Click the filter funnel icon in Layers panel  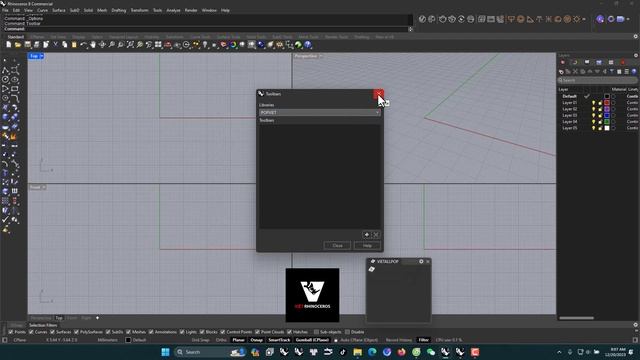coord(611,71)
